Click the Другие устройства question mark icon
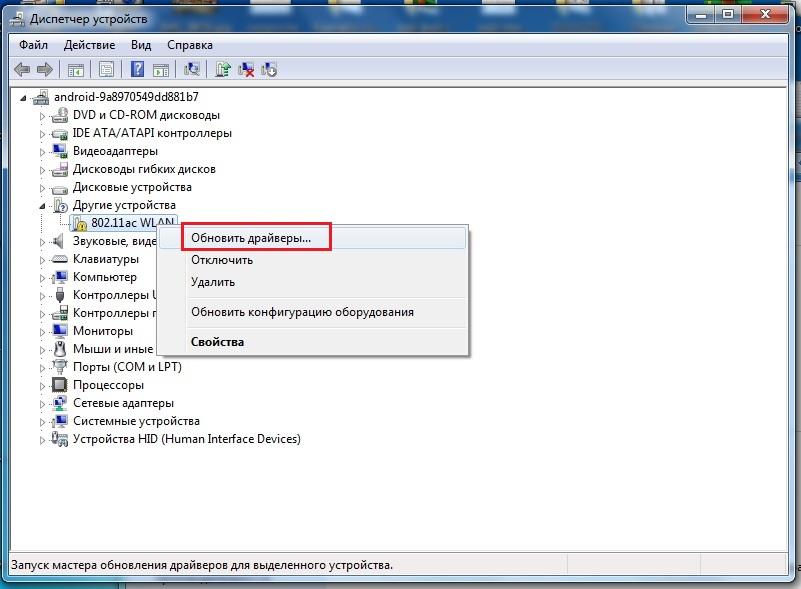Screen dimensions: 801x589 point(60,205)
